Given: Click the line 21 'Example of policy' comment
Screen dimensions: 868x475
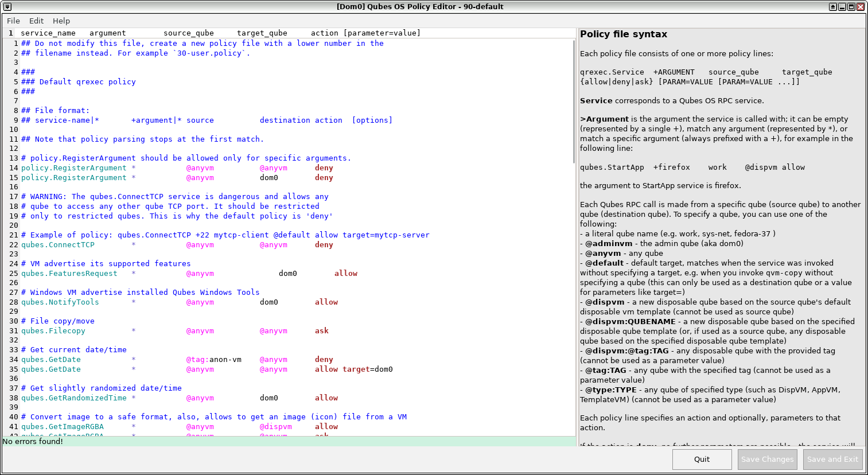Looking at the screenshot, I should click(x=225, y=235).
